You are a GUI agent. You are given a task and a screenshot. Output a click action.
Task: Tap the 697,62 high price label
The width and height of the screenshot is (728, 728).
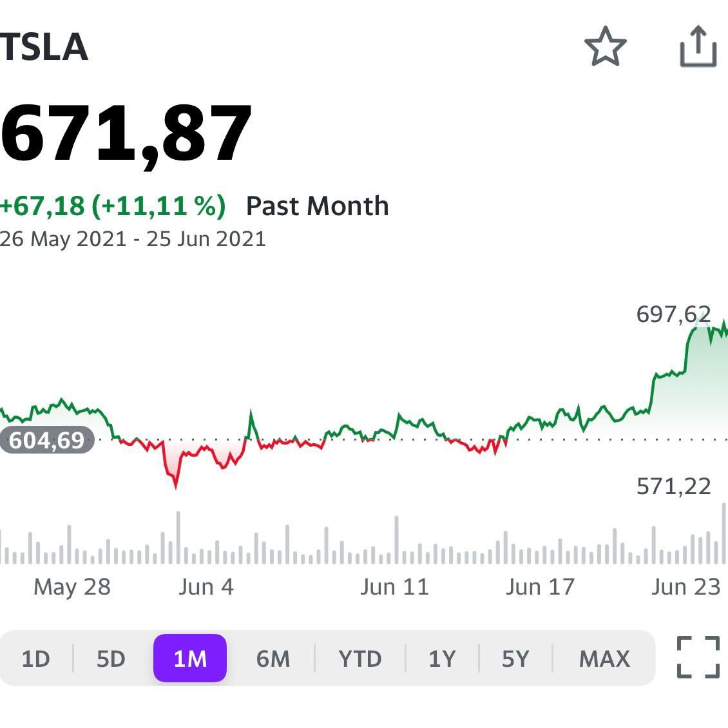click(x=673, y=314)
